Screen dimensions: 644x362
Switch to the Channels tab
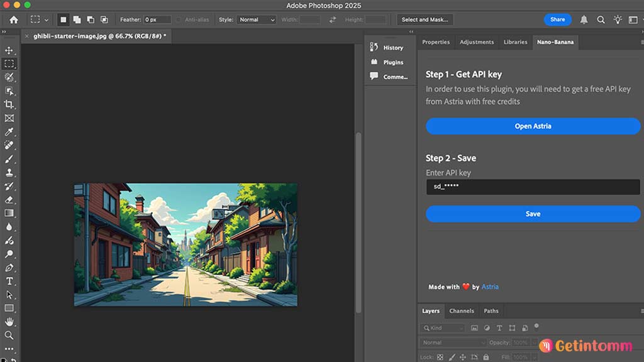[x=461, y=310]
